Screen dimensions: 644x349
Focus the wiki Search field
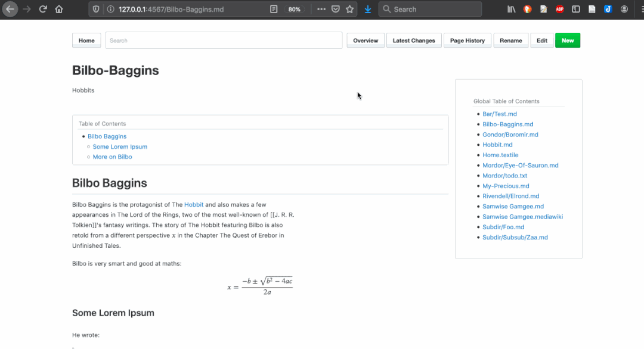pyautogui.click(x=224, y=40)
